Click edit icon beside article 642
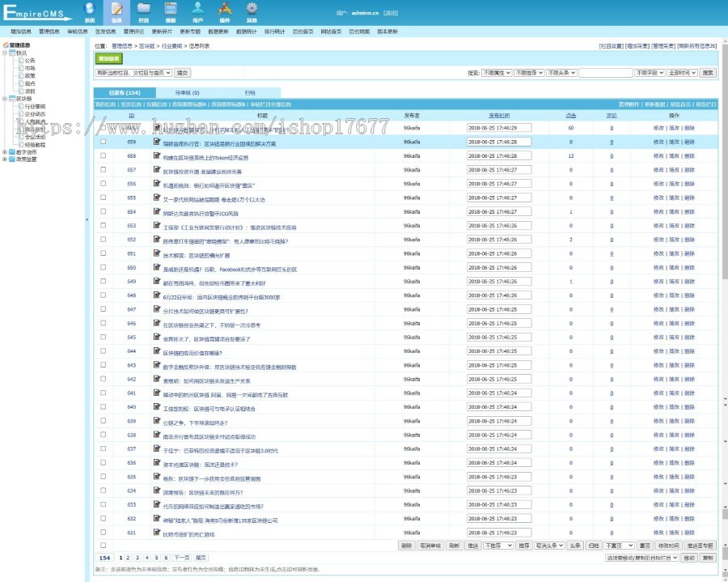 (x=157, y=379)
